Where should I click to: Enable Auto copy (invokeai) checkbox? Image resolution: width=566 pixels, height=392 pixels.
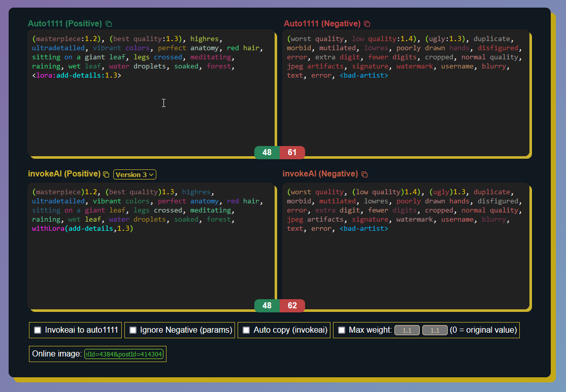click(x=246, y=330)
